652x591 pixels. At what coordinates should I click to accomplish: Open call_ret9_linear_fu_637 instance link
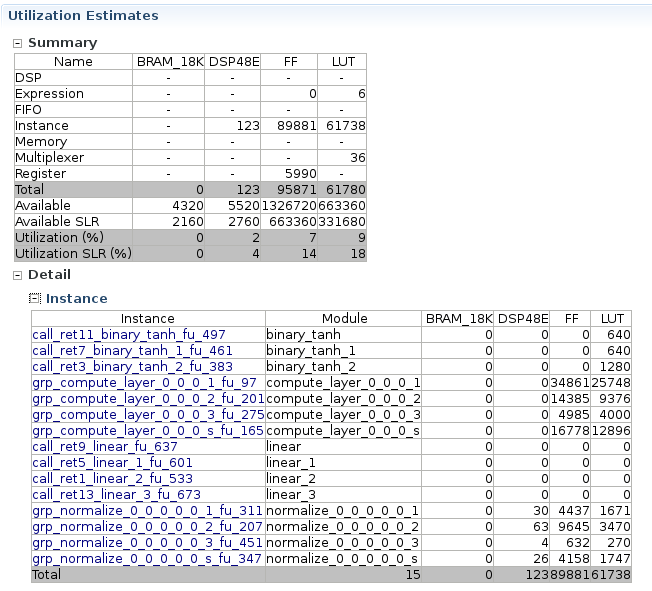(x=105, y=447)
